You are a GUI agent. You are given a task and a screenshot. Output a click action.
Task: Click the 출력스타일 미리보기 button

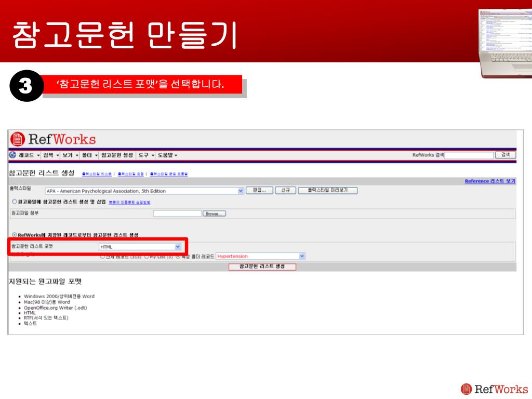(328, 190)
